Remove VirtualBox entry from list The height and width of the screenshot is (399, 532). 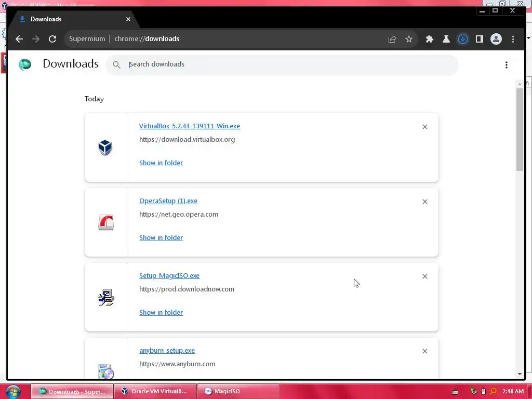425,127
